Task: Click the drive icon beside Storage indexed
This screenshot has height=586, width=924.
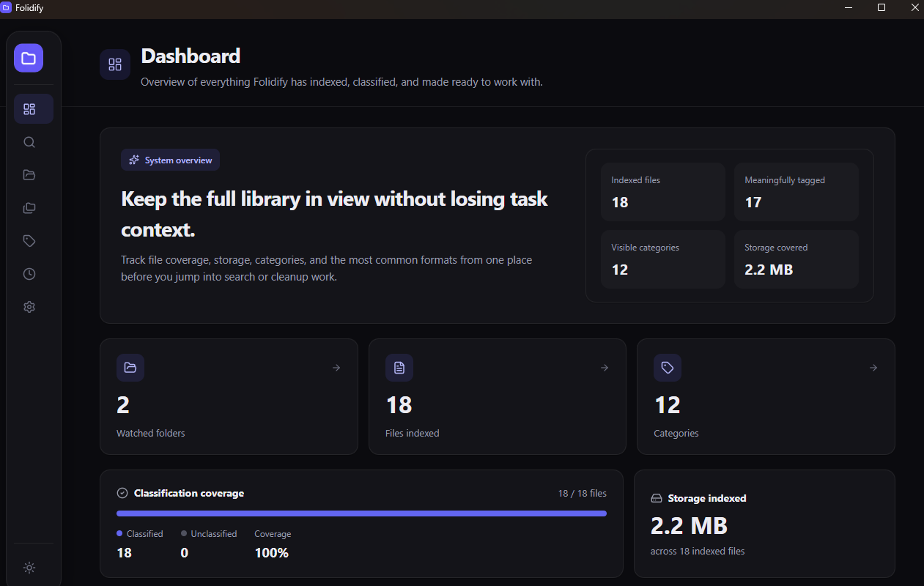Action: click(657, 498)
